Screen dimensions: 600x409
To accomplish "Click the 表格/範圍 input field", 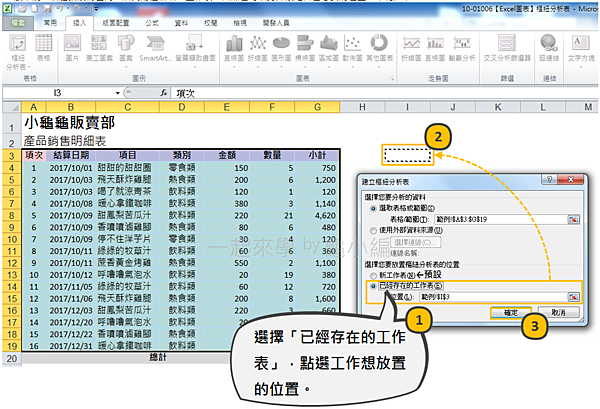I will tap(501, 219).
